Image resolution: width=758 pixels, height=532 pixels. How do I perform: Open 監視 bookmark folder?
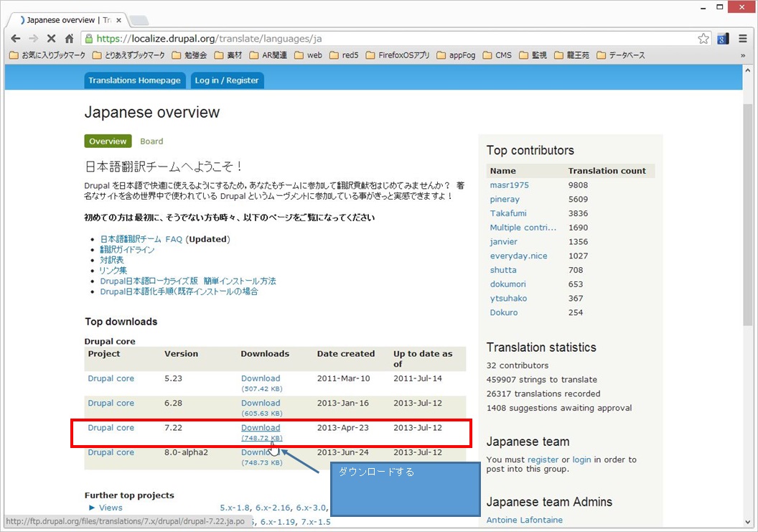(x=533, y=55)
